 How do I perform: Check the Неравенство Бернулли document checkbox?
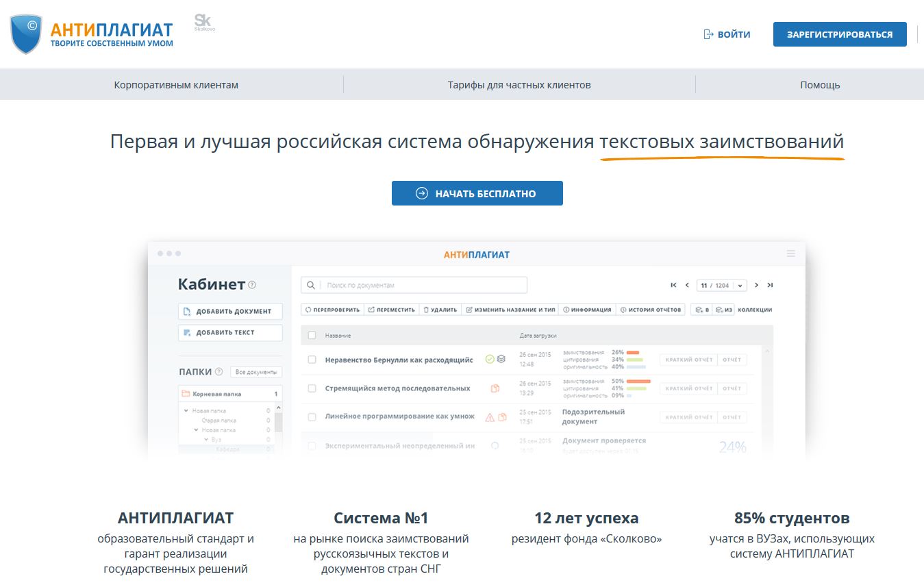pyautogui.click(x=312, y=360)
